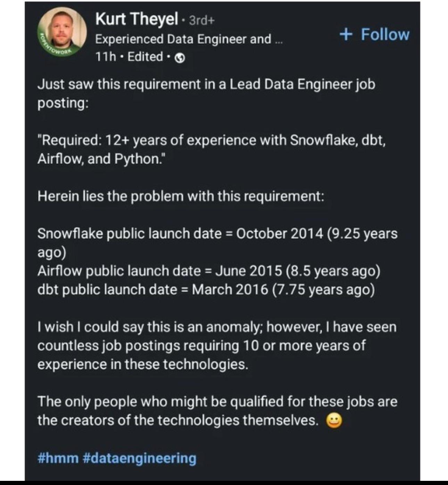This screenshot has height=485, width=448.
Task: Click the Airflow public launch date line
Action: (208, 271)
